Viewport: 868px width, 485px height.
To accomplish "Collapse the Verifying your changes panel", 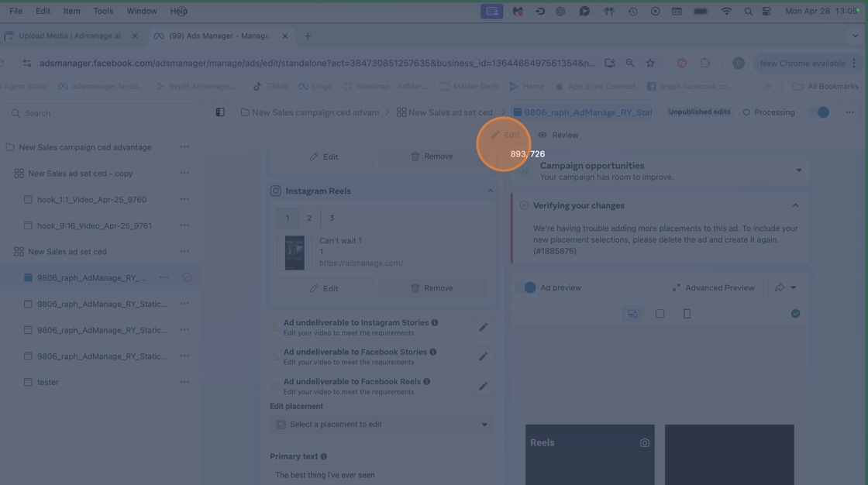I will (x=795, y=205).
